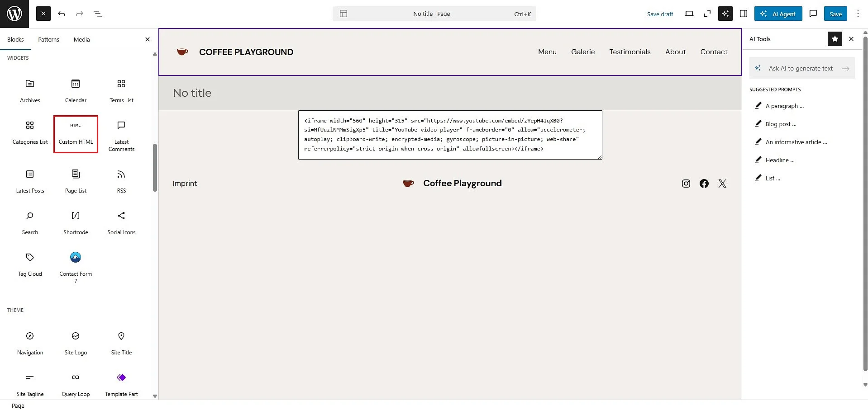The height and width of the screenshot is (410, 868).
Task: Click the block inserter scrollbar thumb
Action: tap(155, 167)
